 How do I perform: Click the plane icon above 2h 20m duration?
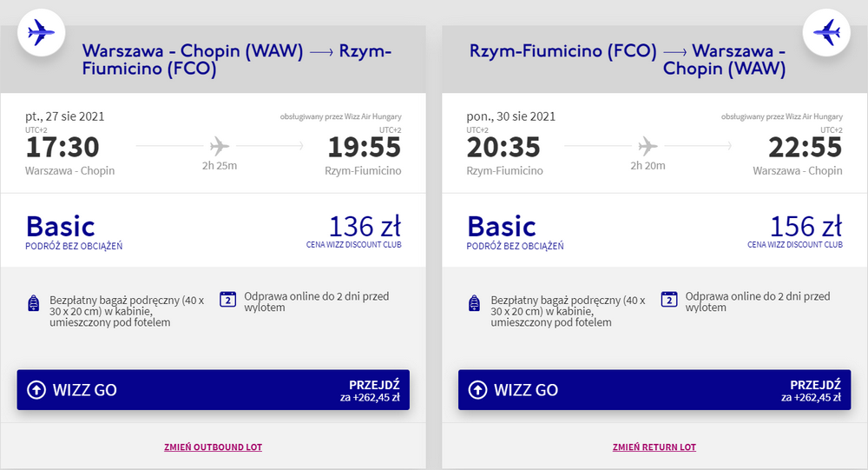648,146
